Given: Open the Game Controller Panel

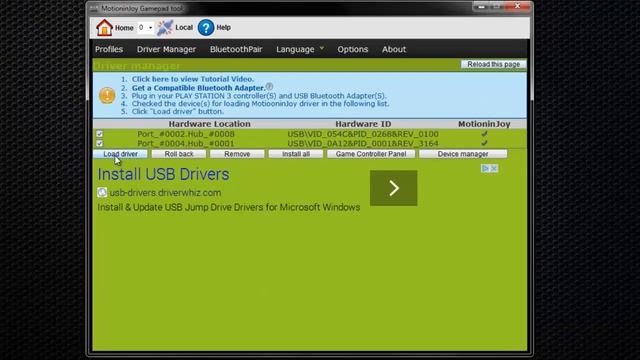Looking at the screenshot, I should (371, 154).
